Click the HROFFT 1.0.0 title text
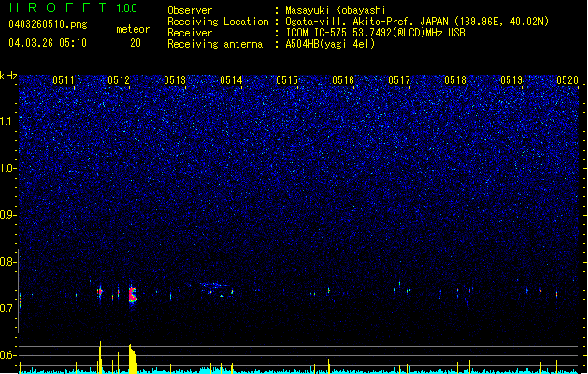 tap(73, 7)
